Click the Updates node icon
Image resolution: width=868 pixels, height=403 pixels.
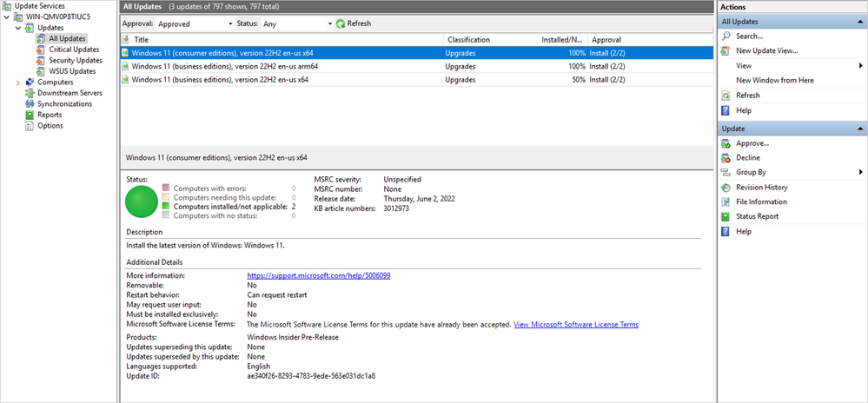pos(31,28)
